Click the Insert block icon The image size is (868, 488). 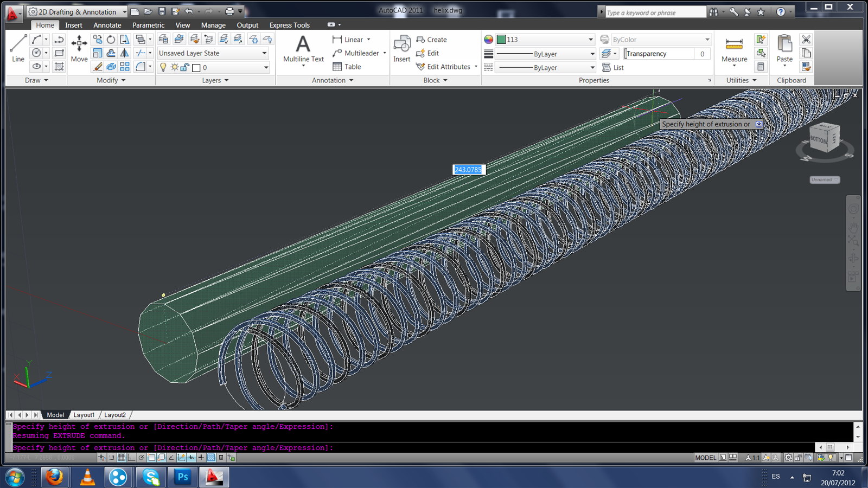point(401,49)
